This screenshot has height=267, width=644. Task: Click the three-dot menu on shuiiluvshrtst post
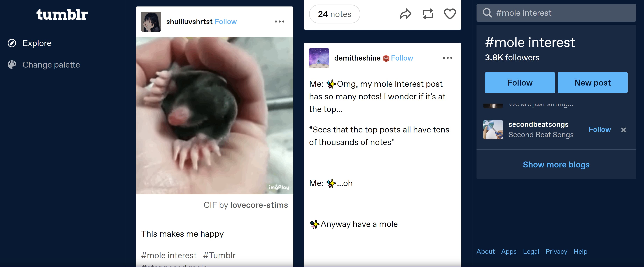pos(280,22)
